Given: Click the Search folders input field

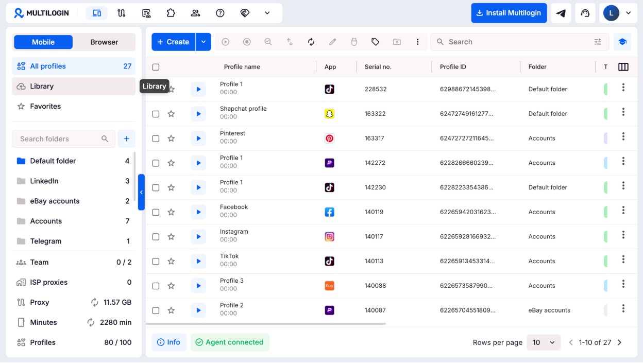Looking at the screenshot, I should click(63, 138).
